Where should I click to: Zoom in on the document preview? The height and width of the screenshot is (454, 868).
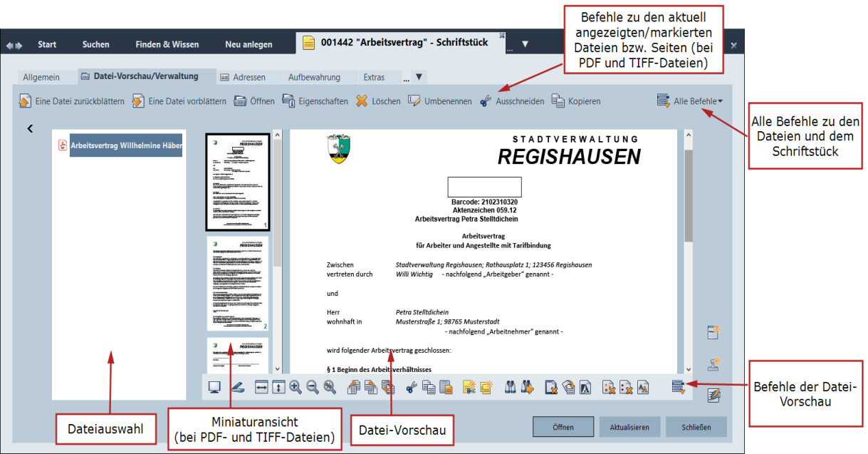(296, 388)
